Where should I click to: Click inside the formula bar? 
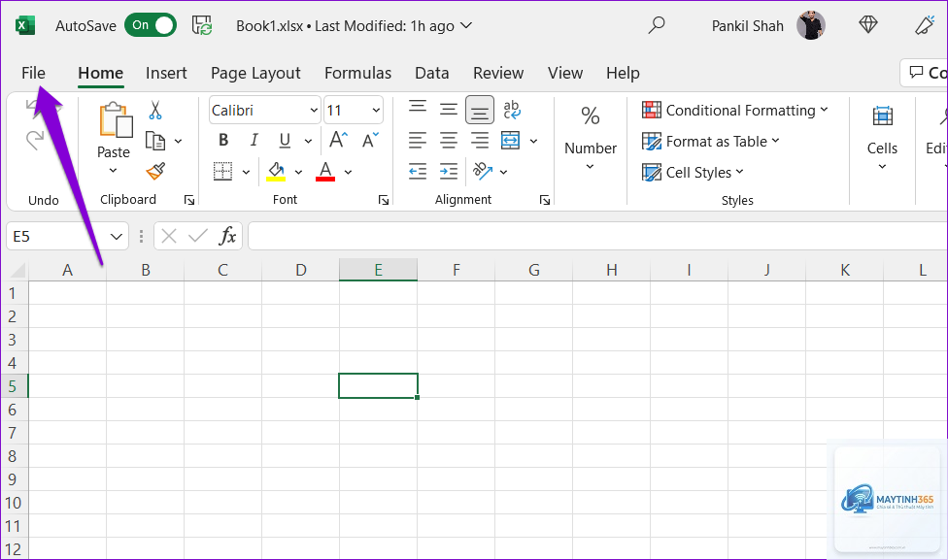point(597,236)
